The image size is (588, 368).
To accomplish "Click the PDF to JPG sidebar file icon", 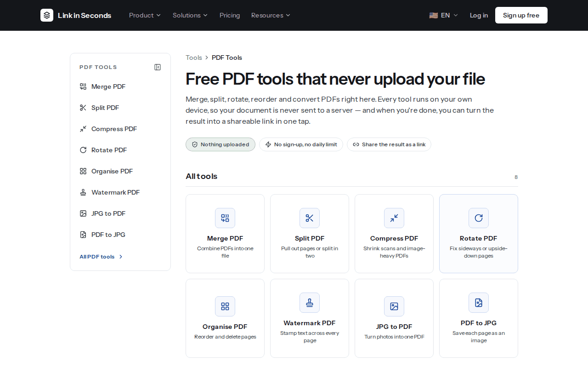I will click(83, 235).
